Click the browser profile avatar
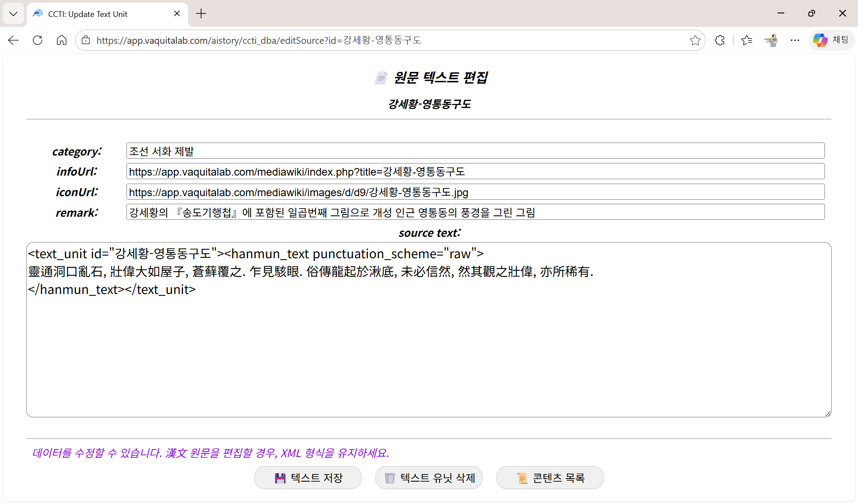The height and width of the screenshot is (504, 858). point(771,40)
